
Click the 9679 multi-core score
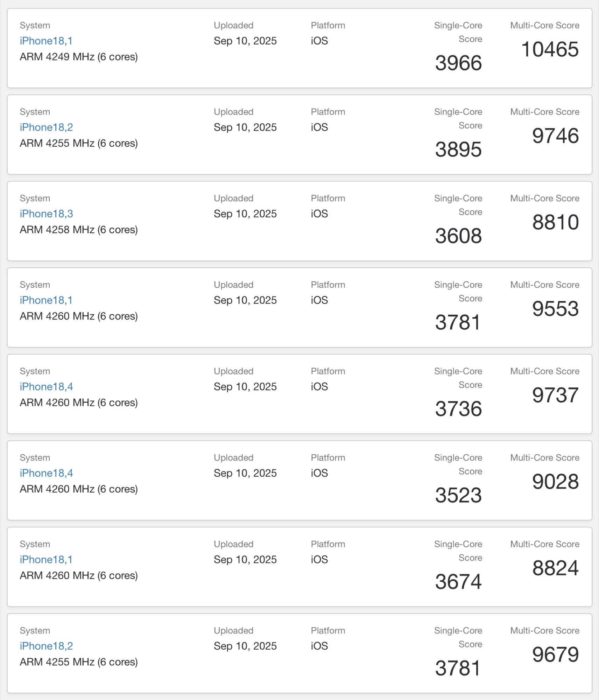(x=556, y=654)
